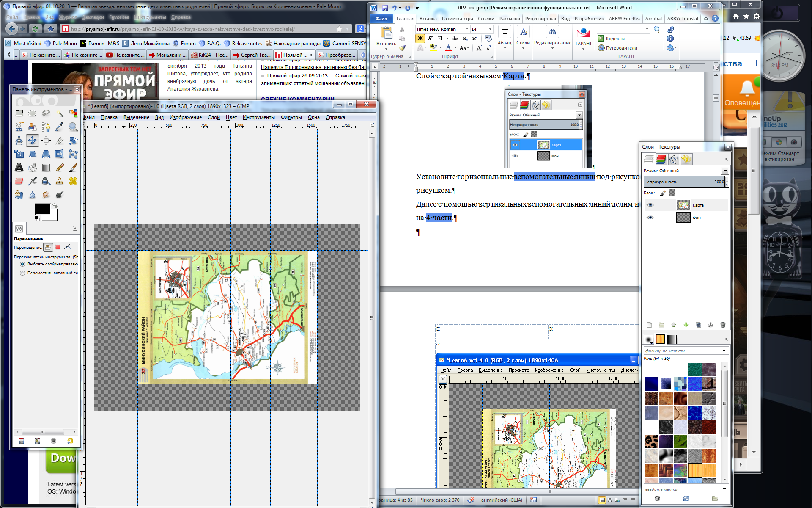
Task: Click the Кодексы button in ГАРАНТ group
Action: (611, 39)
